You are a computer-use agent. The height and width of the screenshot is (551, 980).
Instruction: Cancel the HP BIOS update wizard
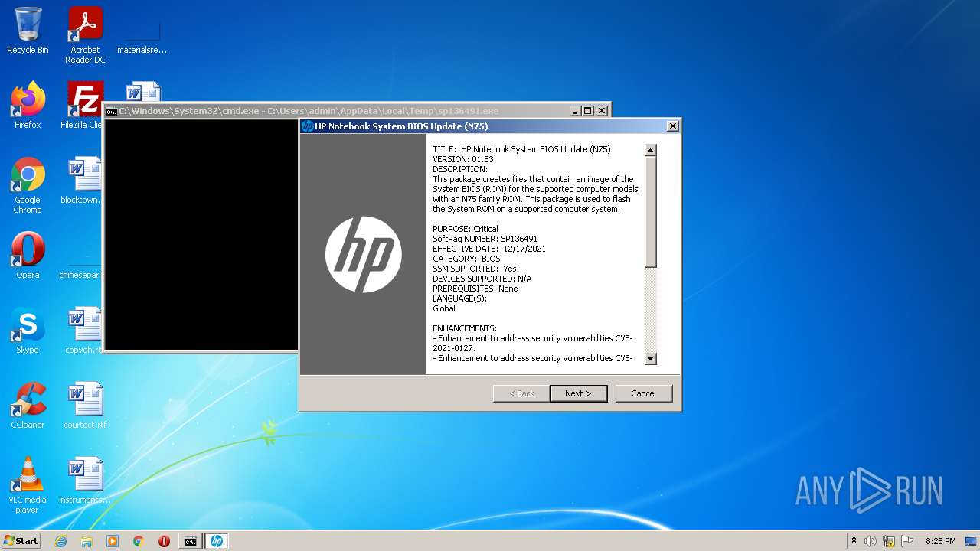point(643,393)
